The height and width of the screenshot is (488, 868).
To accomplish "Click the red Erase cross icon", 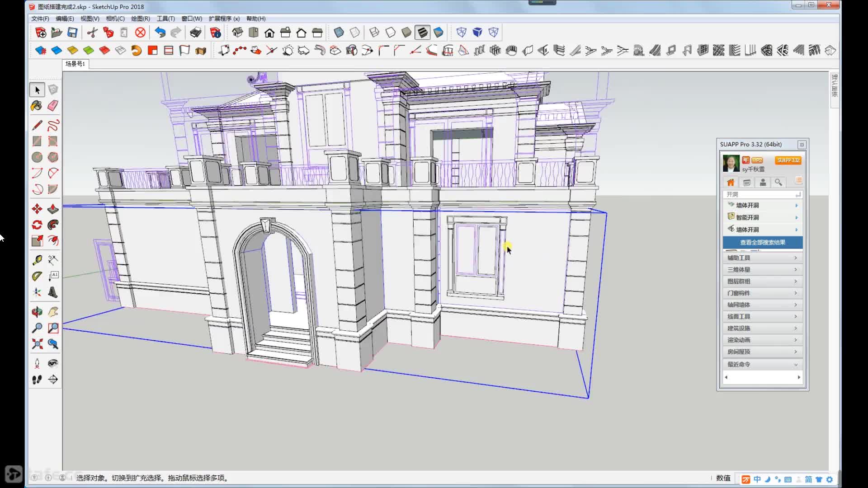I will click(141, 33).
